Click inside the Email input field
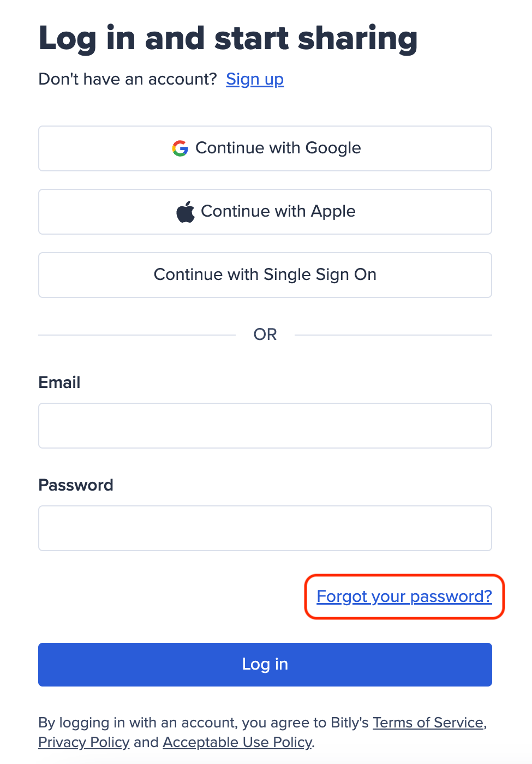 (265, 426)
